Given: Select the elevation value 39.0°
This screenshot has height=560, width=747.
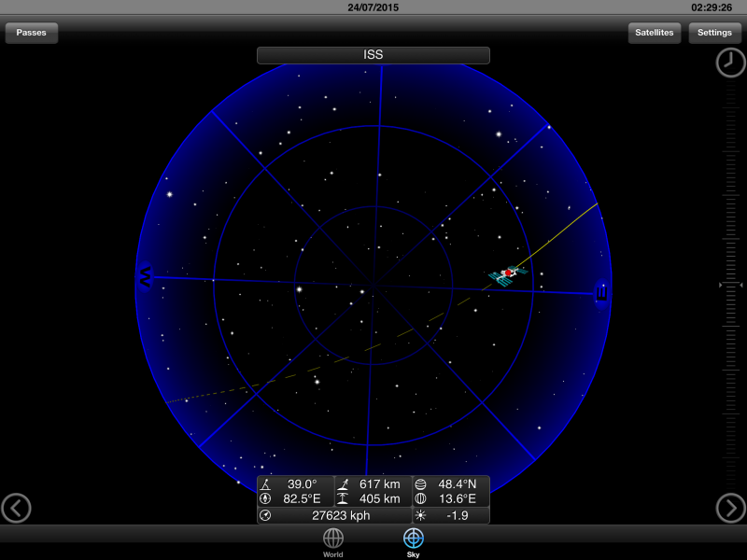Looking at the screenshot, I should pos(302,484).
